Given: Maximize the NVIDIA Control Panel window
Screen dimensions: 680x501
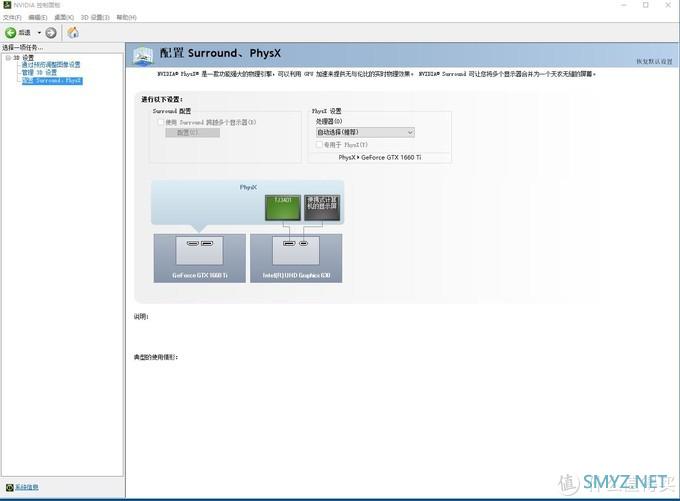Looking at the screenshot, I should [646, 5].
